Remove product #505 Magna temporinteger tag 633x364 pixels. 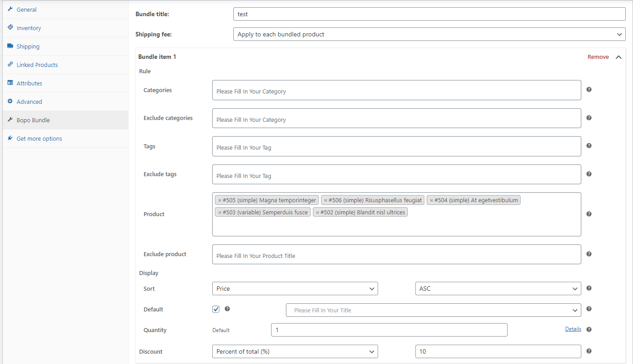(220, 200)
